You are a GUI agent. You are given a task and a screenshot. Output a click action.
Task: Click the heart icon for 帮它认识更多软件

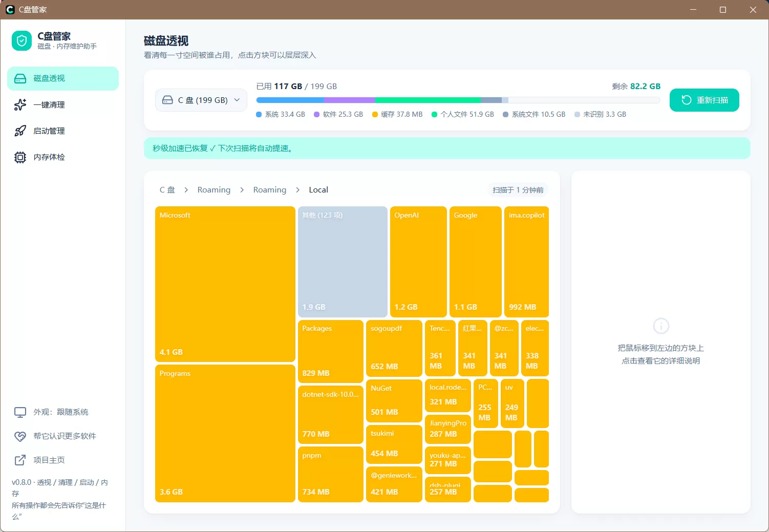coord(20,436)
